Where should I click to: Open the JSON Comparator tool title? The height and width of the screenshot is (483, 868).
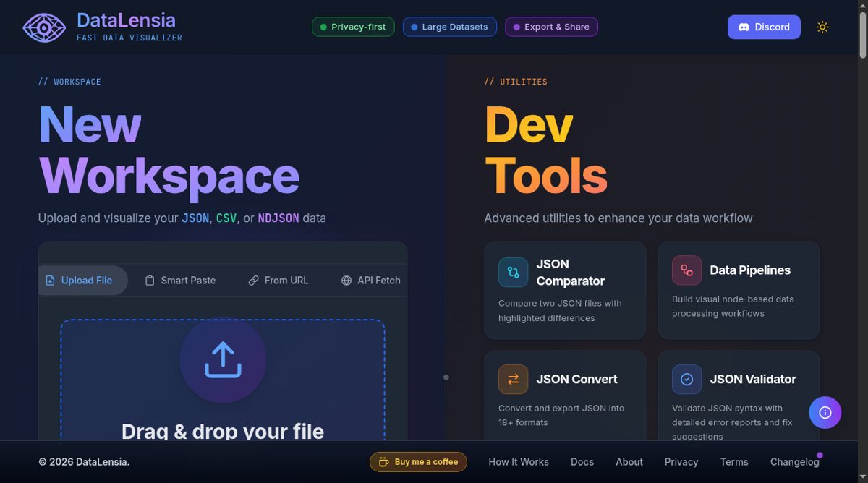[570, 273]
